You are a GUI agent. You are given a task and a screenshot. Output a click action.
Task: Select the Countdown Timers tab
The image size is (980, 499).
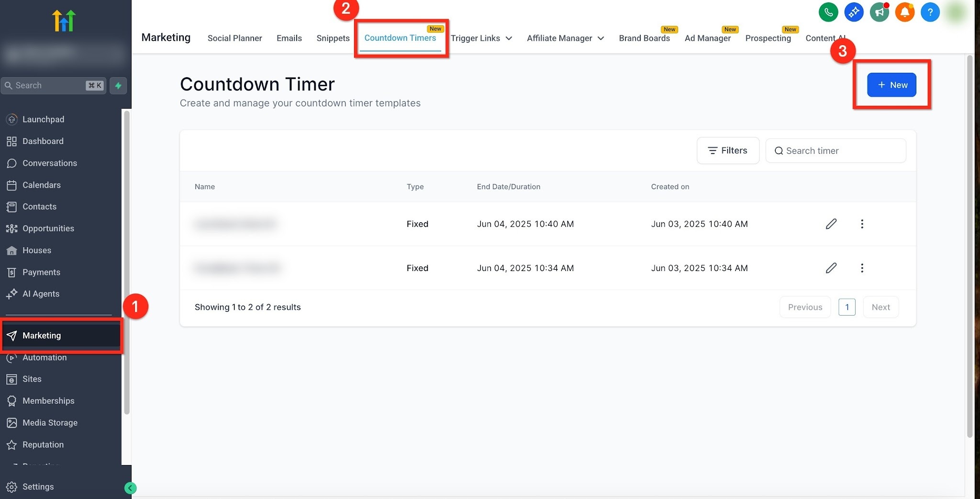pyautogui.click(x=400, y=38)
